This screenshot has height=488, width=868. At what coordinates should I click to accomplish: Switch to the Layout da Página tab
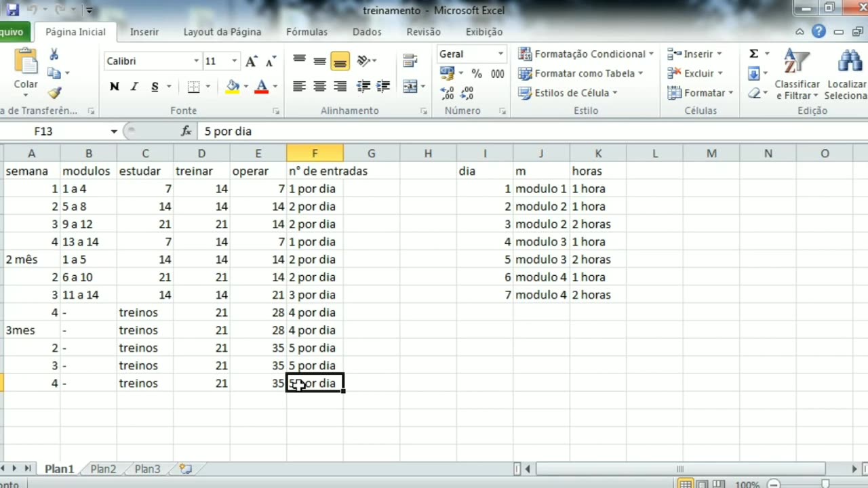tap(222, 32)
